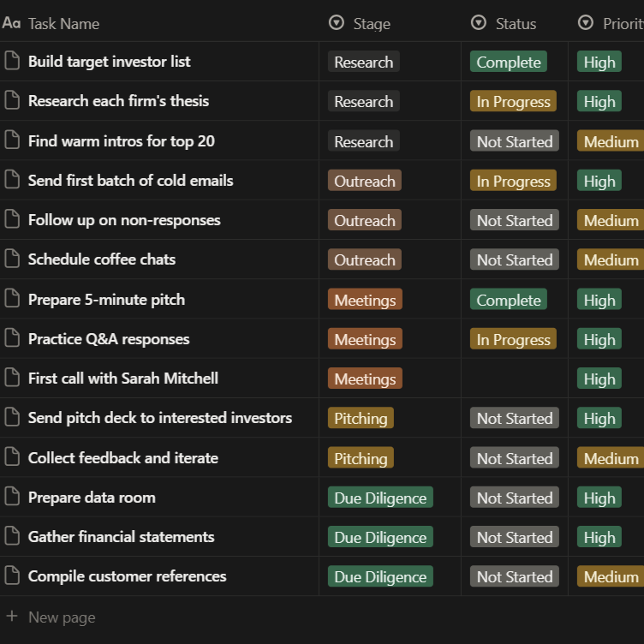
Task: Click Not Started status for Compile customer references
Action: point(515,576)
